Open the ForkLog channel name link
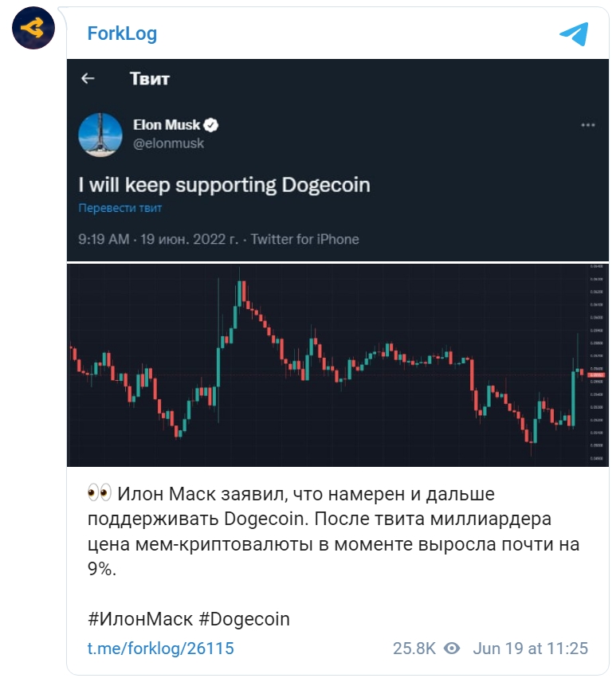The width and height of the screenshot is (616, 682). point(122,33)
